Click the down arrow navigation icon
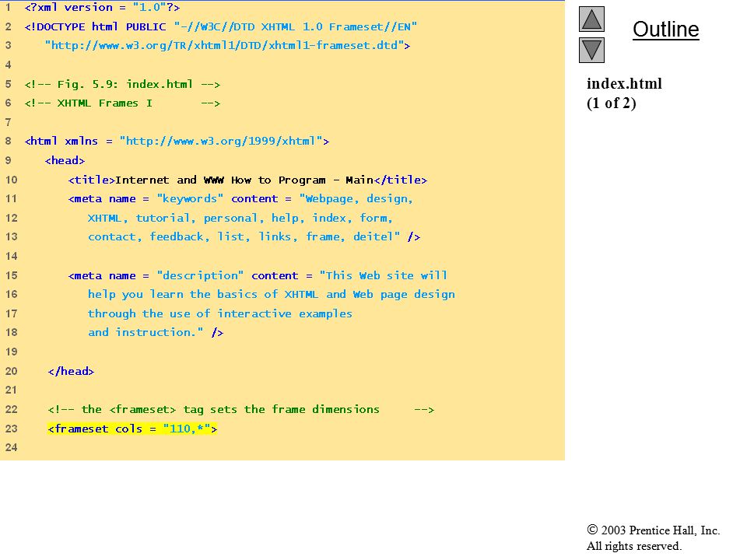Viewport: 747px width, 560px height. (591, 50)
